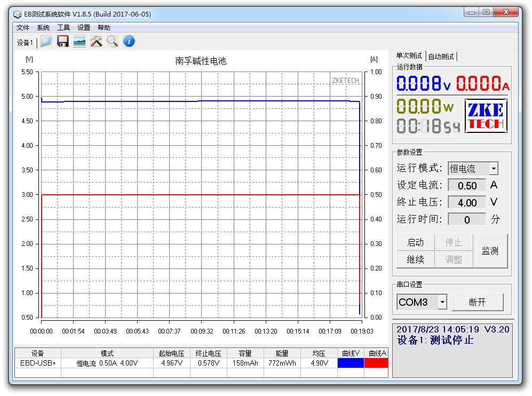
Task: Open the hammer and wrench settings tool
Action: (96, 42)
